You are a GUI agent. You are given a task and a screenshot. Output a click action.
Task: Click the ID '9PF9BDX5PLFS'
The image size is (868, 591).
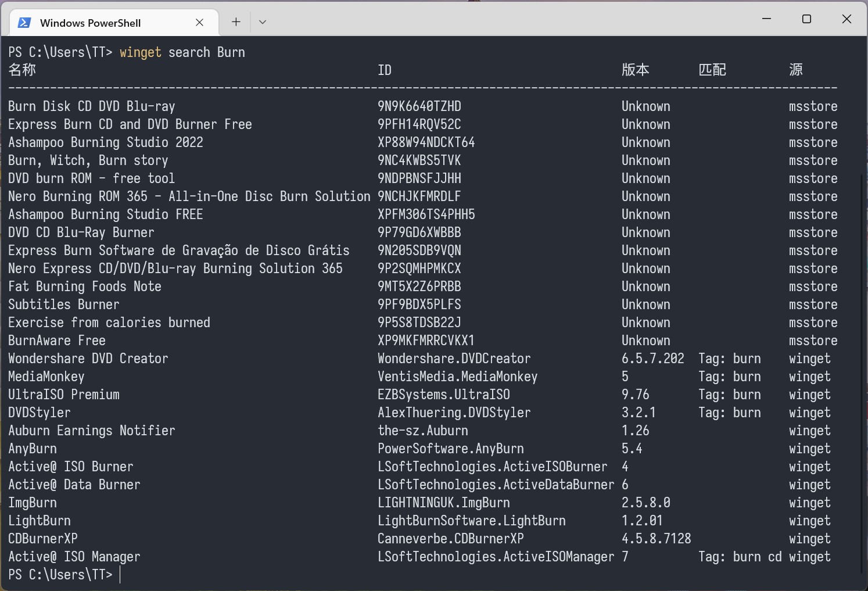click(419, 305)
